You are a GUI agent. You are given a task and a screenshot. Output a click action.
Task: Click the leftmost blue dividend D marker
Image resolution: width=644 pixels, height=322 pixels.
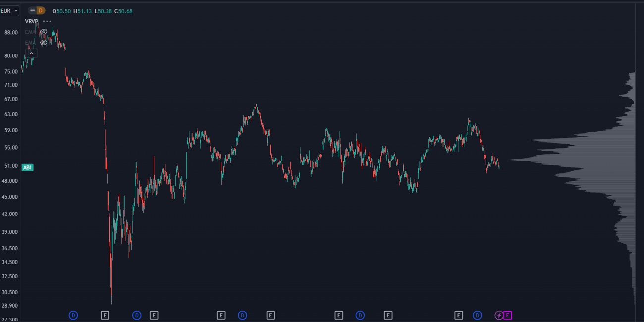pyautogui.click(x=73, y=315)
